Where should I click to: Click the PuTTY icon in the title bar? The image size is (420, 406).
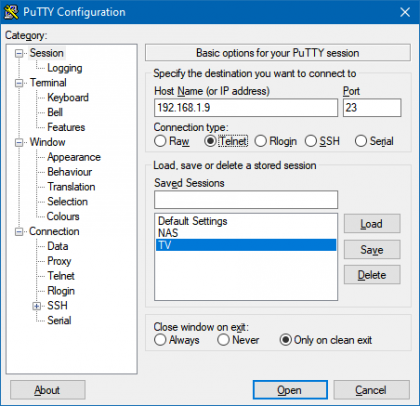coord(11,12)
